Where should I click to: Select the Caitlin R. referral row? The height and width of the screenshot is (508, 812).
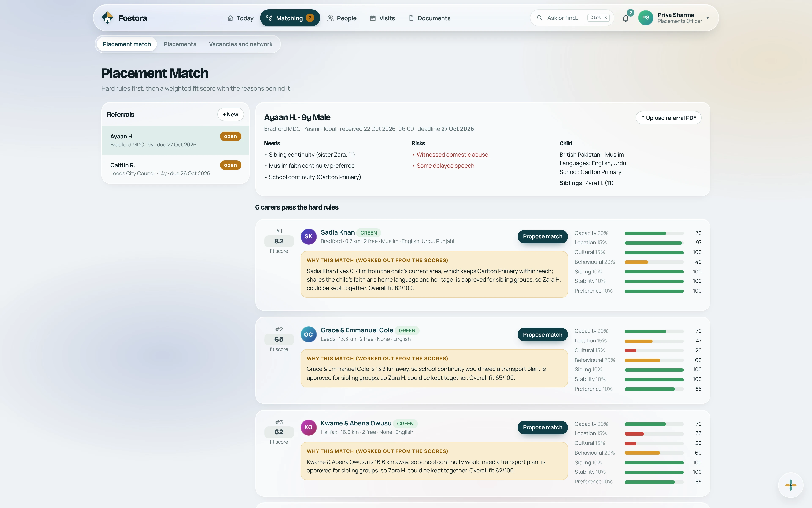pyautogui.click(x=176, y=169)
